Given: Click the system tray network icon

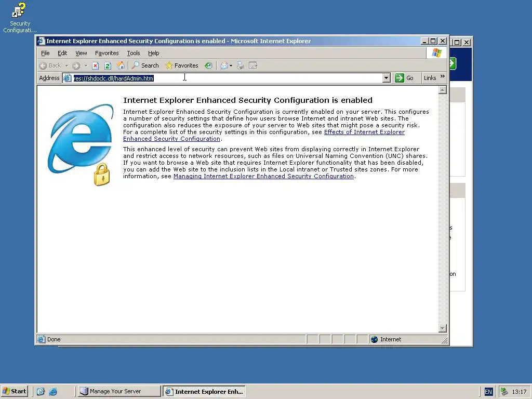Looking at the screenshot, I should 504,392.
